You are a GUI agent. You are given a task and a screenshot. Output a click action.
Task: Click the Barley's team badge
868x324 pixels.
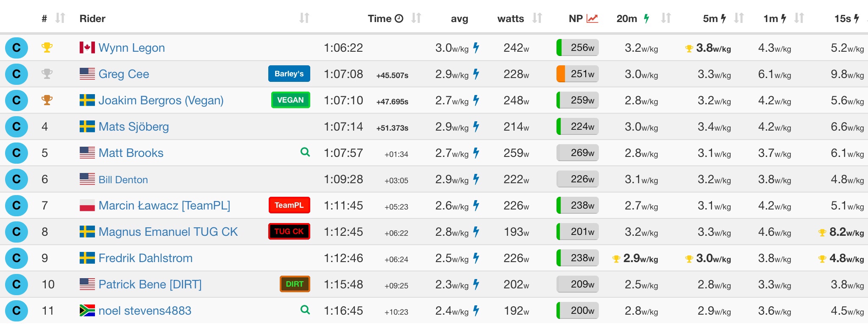click(289, 74)
